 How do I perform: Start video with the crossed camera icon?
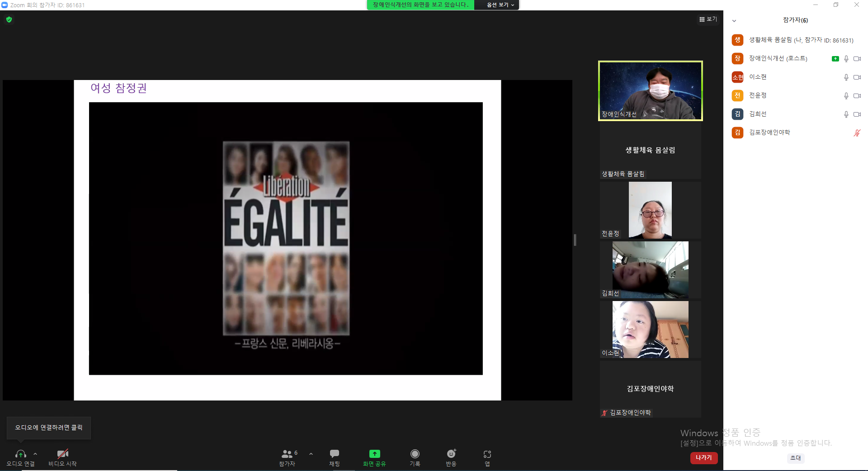62,454
